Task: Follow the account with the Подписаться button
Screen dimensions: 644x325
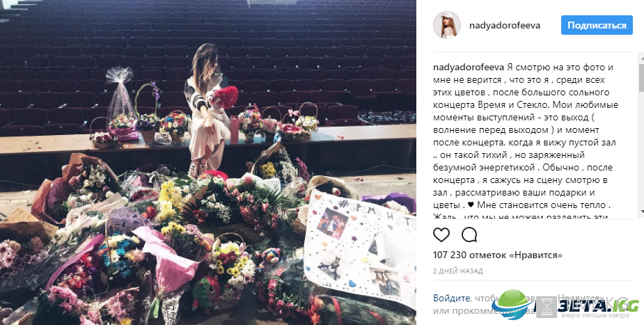Action: point(597,25)
